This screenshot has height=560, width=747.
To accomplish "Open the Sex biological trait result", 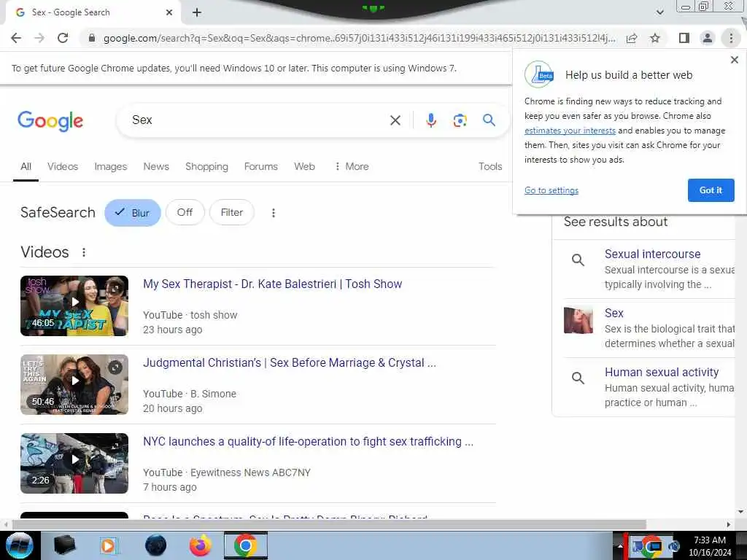I will [x=614, y=314].
